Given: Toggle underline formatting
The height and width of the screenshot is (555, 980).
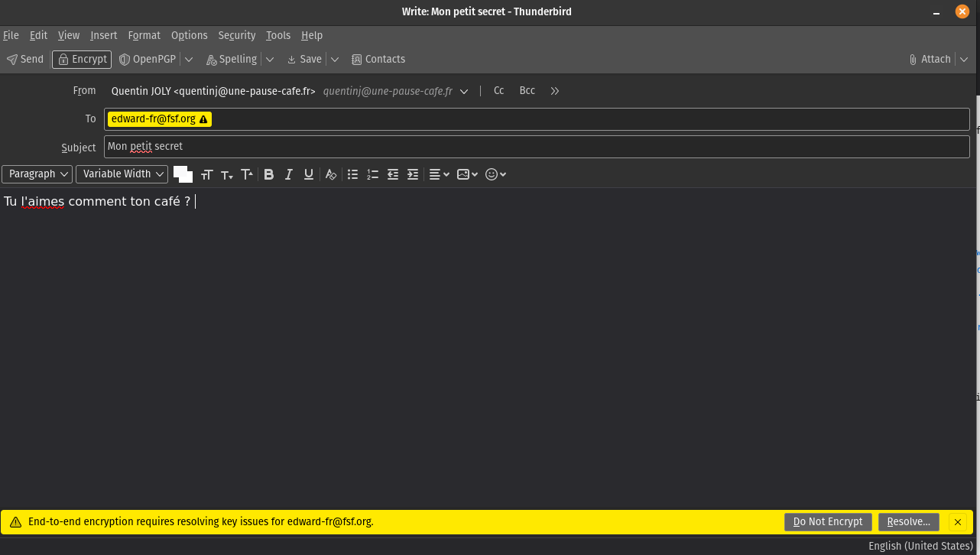Looking at the screenshot, I should [x=309, y=174].
